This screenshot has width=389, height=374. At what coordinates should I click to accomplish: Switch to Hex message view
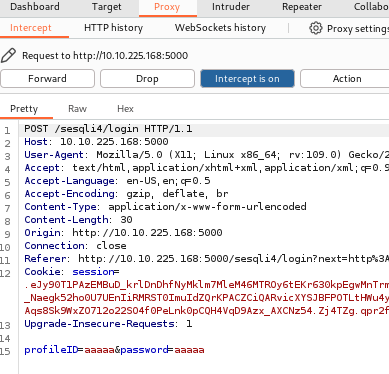click(125, 109)
